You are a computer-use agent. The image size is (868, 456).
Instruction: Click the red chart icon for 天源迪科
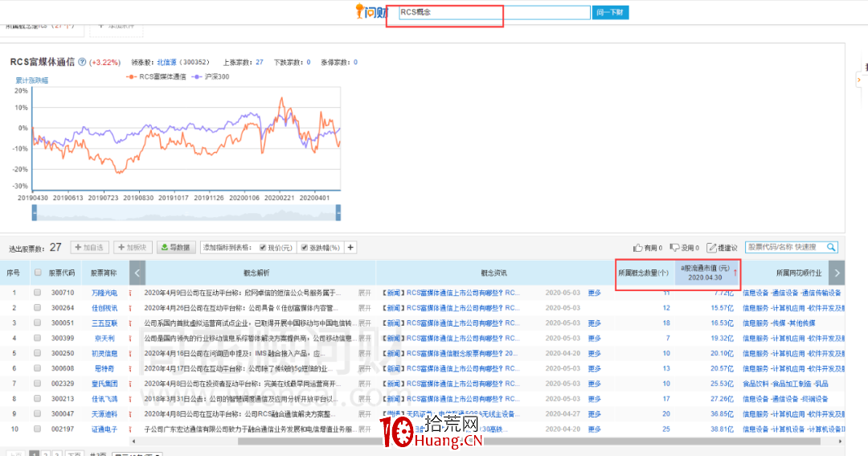pos(130,414)
